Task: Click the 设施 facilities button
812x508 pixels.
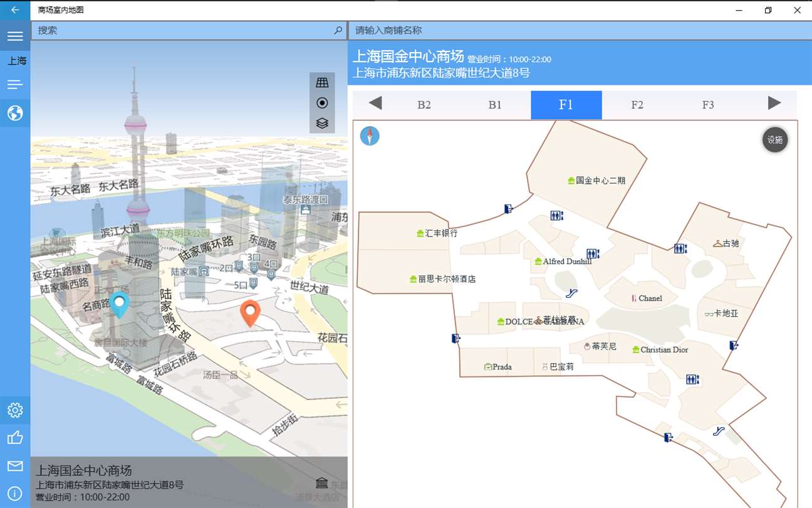Action: click(775, 140)
